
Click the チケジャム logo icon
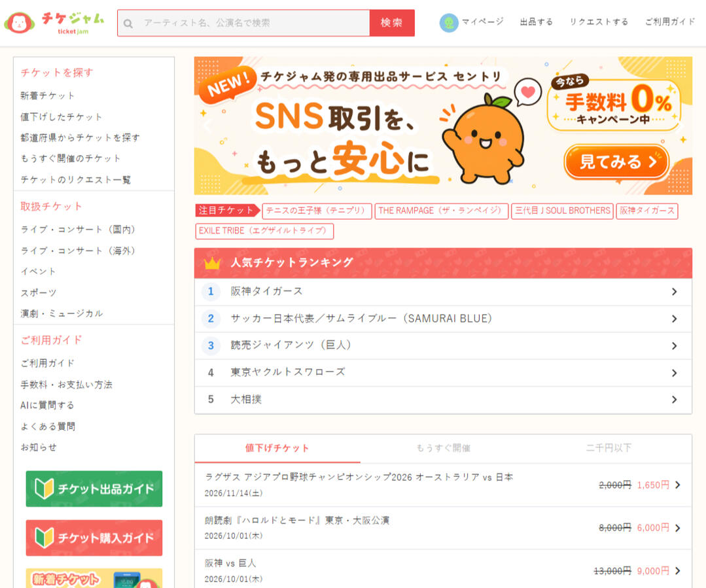click(19, 22)
